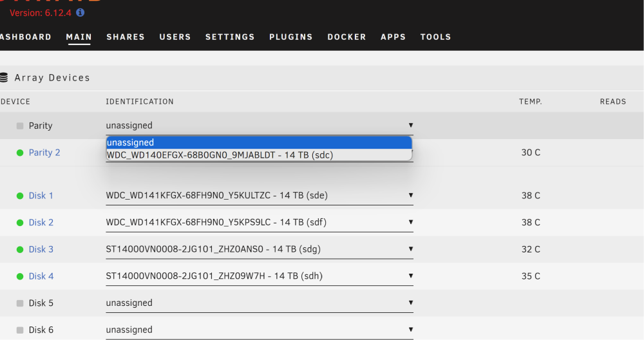
Task: Click the Parity 2 temperature 30 C
Action: point(531,153)
